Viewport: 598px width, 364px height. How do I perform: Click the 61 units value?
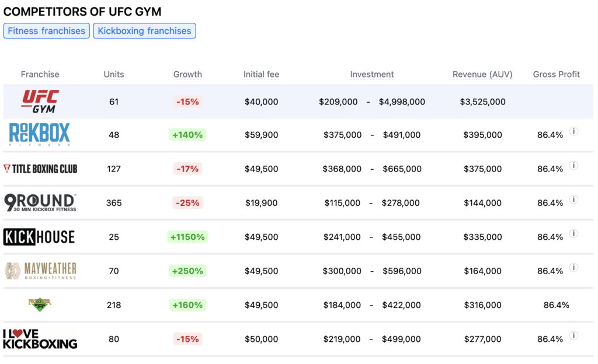(x=114, y=101)
